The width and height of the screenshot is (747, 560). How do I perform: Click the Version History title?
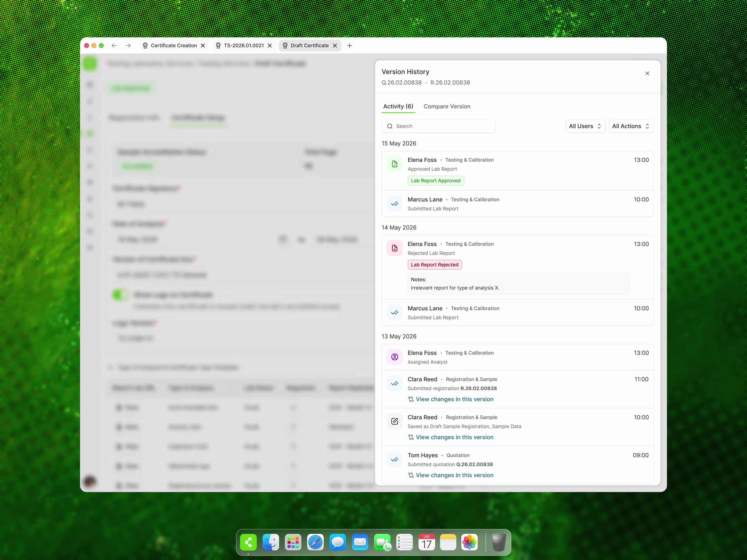405,72
